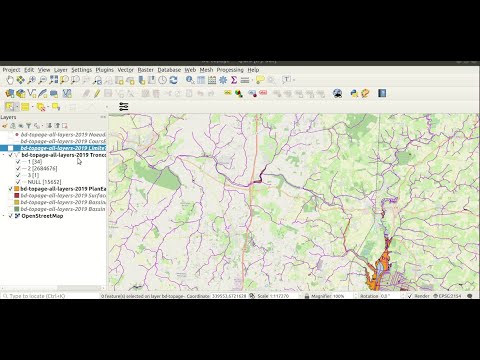Open the Layer menu
The width and height of the screenshot is (480, 360).
[61, 70]
